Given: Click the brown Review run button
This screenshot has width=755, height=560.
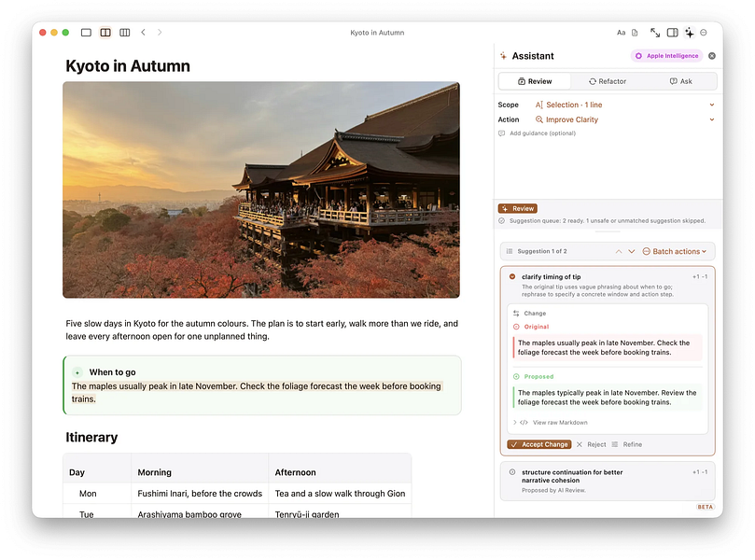Looking at the screenshot, I should click(x=518, y=208).
